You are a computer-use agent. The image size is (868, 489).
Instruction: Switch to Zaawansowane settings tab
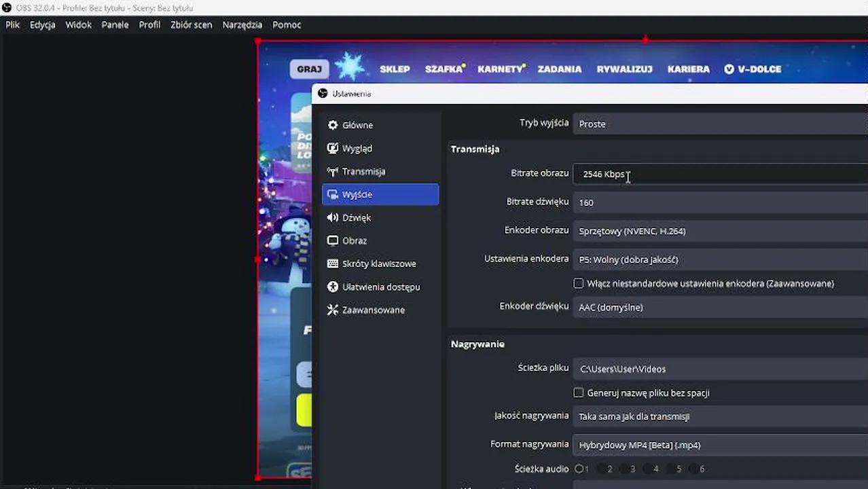[380, 310]
